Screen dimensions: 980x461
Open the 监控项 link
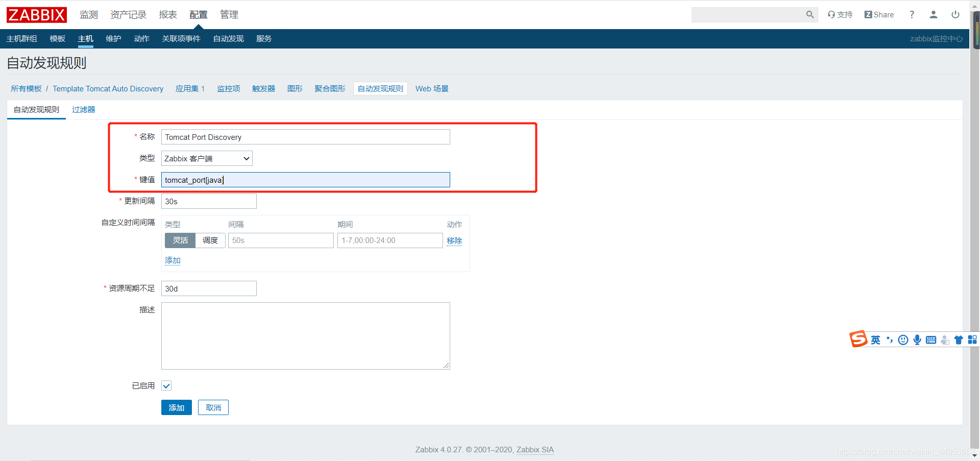pos(228,89)
